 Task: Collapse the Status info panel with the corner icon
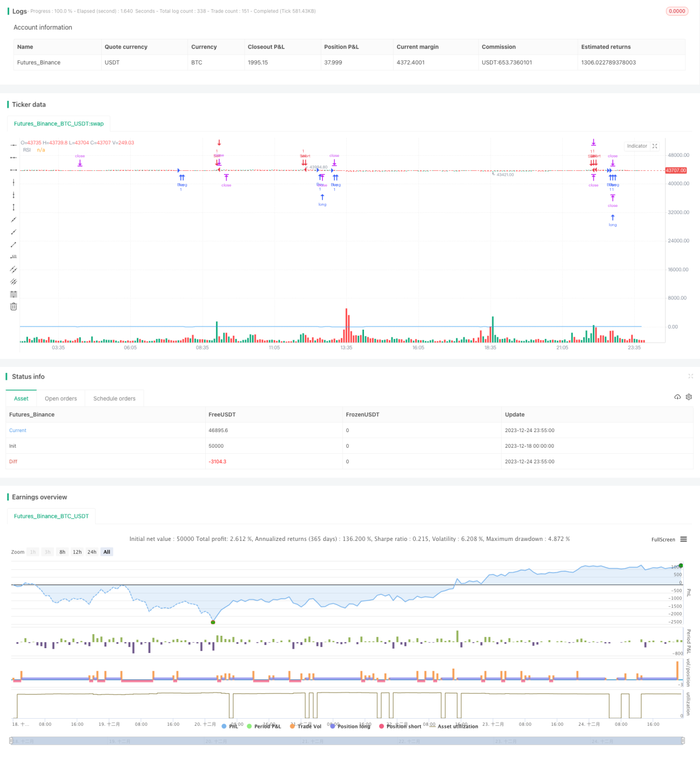(x=690, y=376)
